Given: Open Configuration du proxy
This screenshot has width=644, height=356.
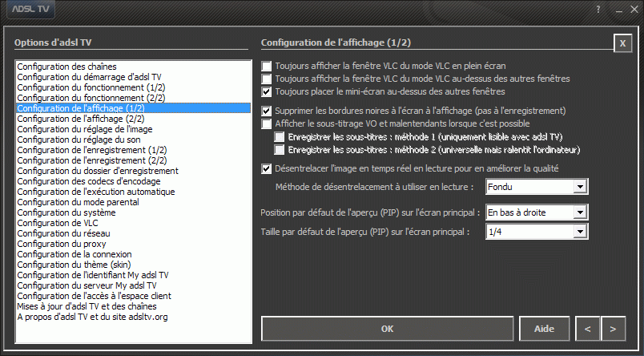Looking at the screenshot, I should pyautogui.click(x=134, y=245).
